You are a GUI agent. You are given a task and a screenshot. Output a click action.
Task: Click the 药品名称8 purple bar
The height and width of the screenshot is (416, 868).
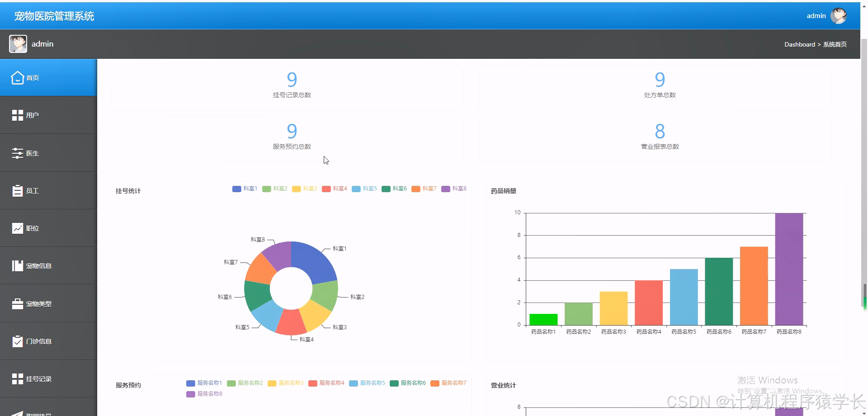(x=789, y=269)
